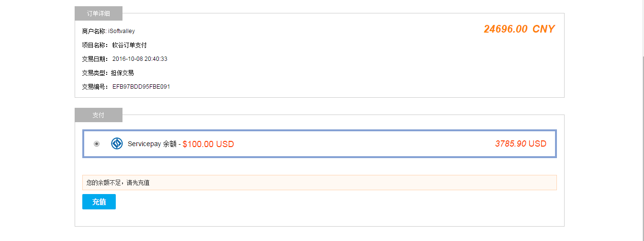The width and height of the screenshot is (644, 241).
Task: Click the 交易日期 field label
Action: [x=95, y=59]
